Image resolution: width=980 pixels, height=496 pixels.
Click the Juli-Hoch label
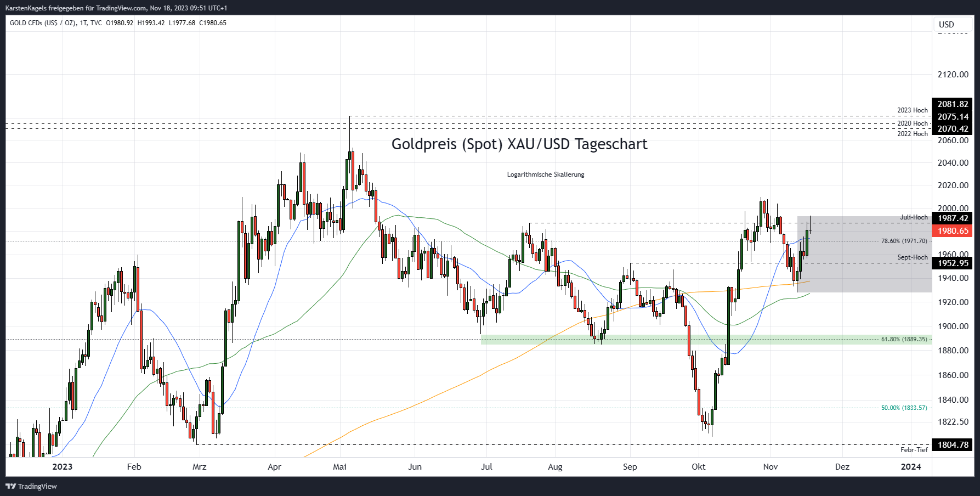tap(914, 217)
